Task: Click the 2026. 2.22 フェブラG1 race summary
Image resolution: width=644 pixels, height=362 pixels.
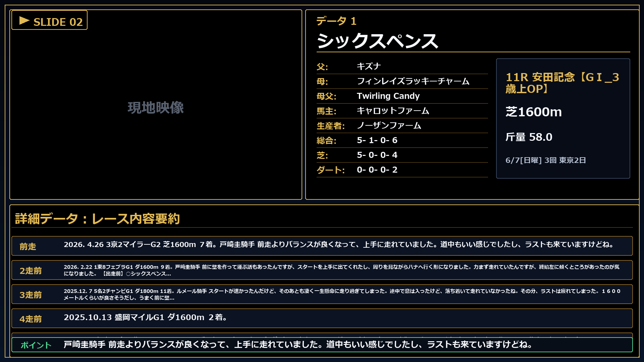Action: click(341, 270)
